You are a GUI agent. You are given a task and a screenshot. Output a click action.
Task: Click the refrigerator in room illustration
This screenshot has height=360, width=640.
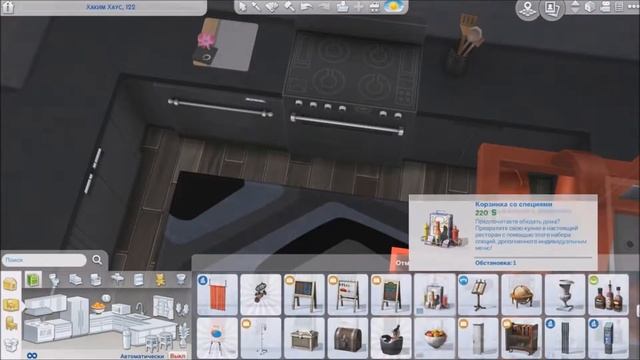[x=78, y=315]
